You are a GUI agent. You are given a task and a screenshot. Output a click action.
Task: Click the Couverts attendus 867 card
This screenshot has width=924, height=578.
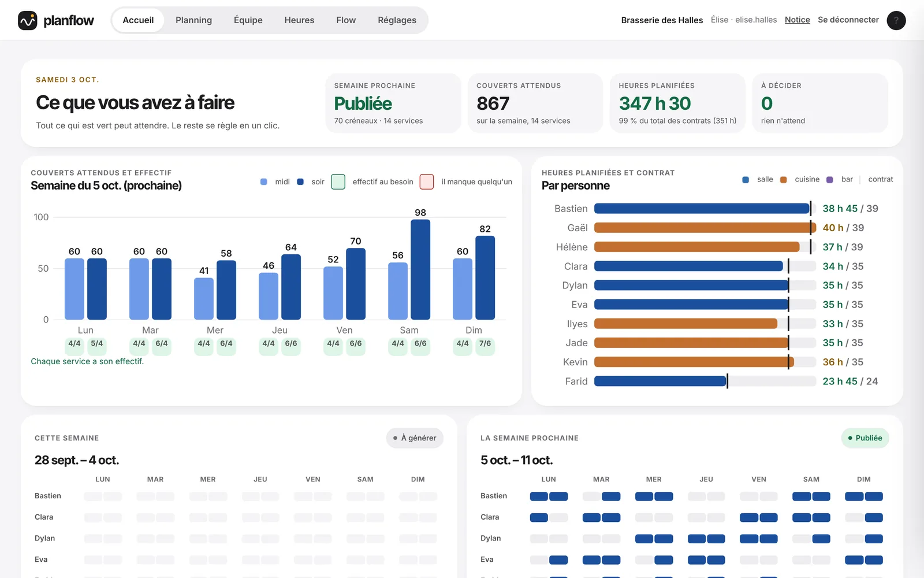pos(535,103)
